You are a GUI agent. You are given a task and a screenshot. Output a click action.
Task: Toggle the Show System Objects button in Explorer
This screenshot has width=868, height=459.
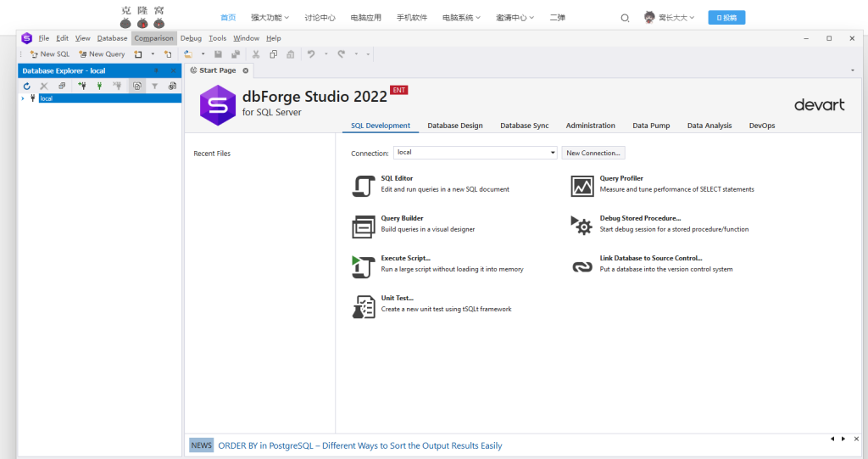pyautogui.click(x=136, y=86)
